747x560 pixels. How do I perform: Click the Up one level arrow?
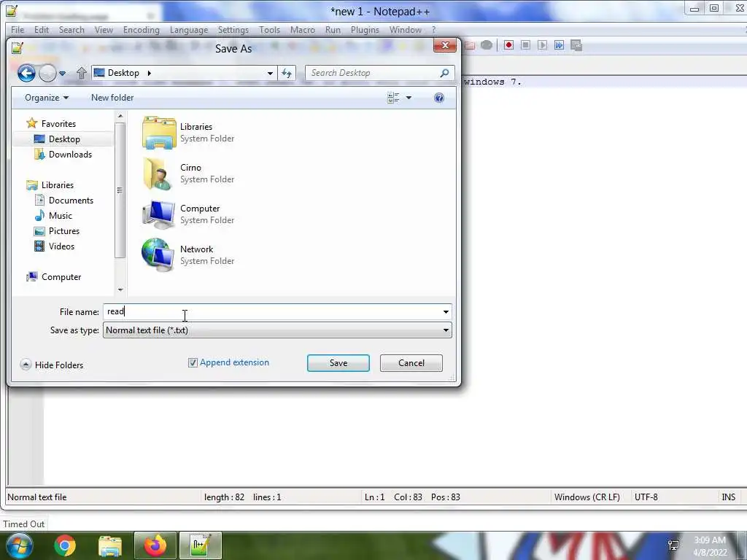pyautogui.click(x=82, y=73)
